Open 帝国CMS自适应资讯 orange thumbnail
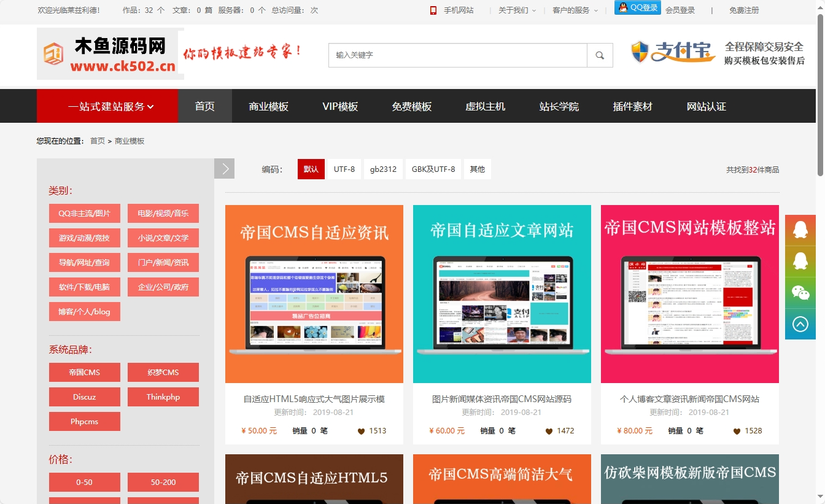 click(x=314, y=294)
